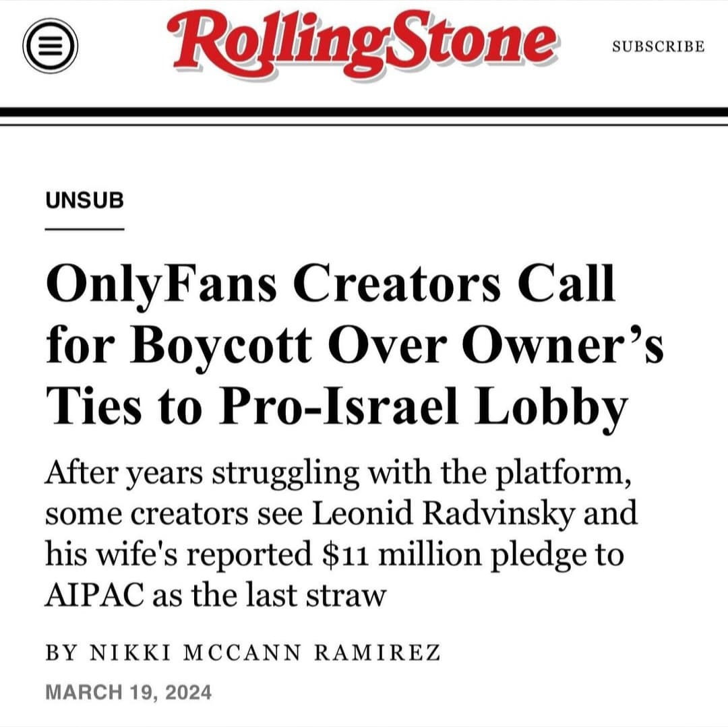Click the word BY in the byline
This screenshot has height=727, width=728.
[61, 652]
